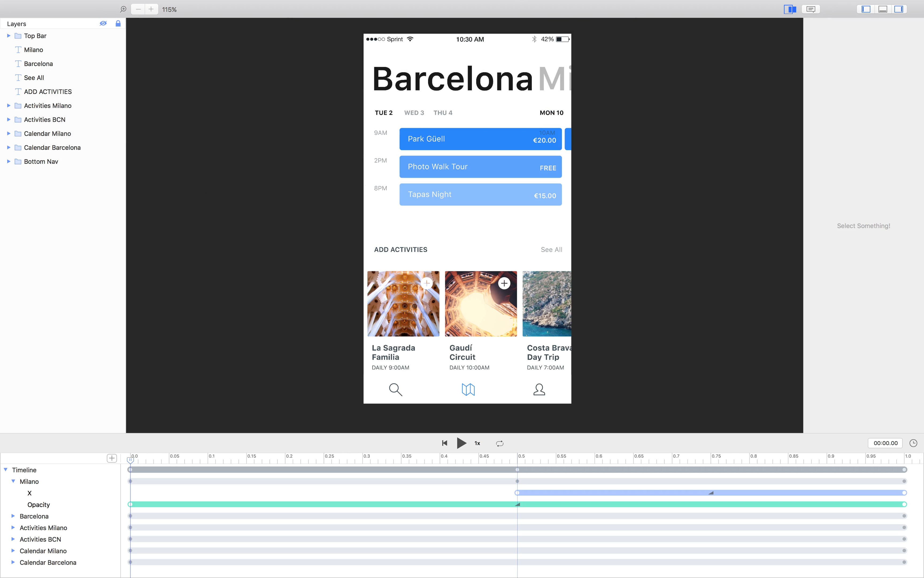
Task: Open the clock duration settings icon
Action: point(913,443)
